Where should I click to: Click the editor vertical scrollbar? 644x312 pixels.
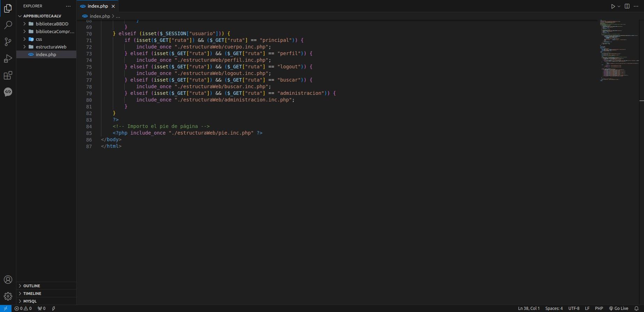[x=642, y=162]
